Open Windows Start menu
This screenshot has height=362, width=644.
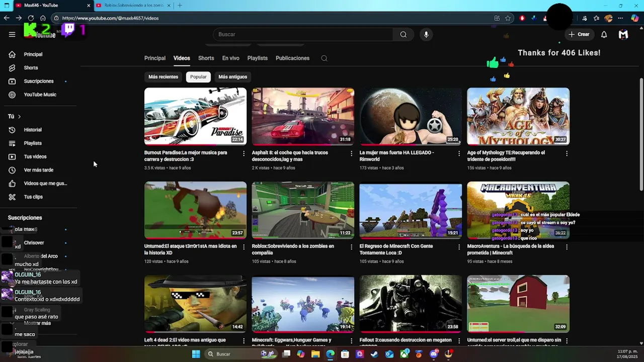tap(196, 354)
